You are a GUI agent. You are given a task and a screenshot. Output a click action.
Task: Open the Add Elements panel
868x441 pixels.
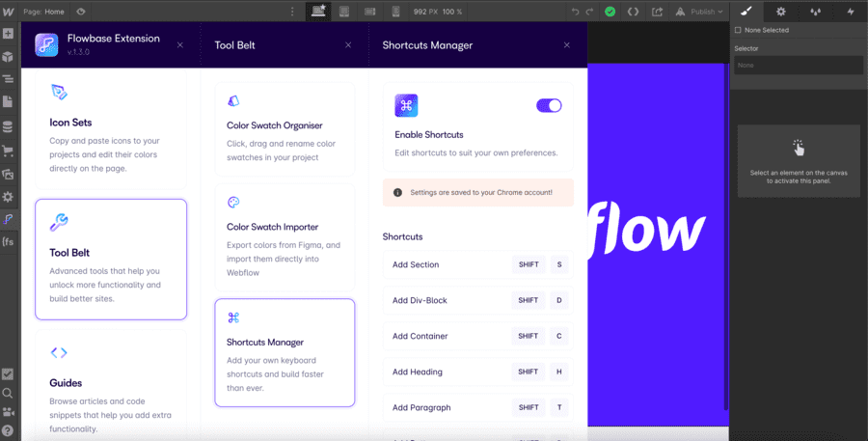[8, 34]
